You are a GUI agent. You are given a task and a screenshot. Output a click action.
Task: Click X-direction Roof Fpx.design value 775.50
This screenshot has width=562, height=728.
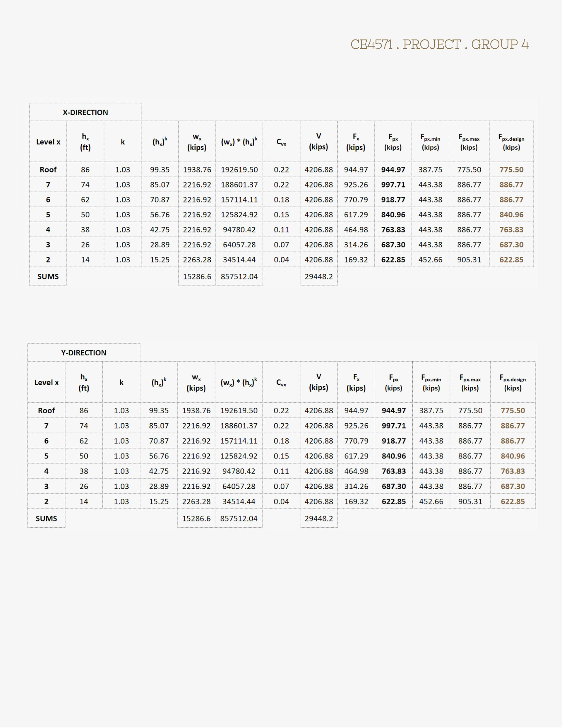pos(511,170)
